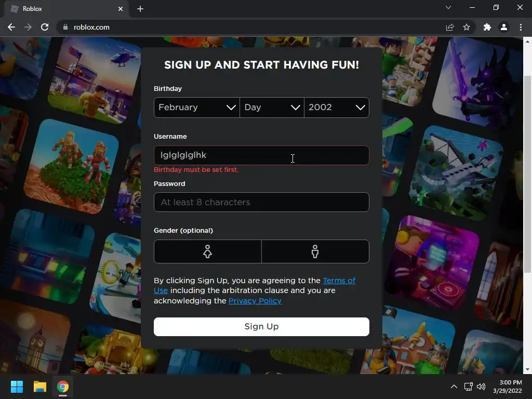The height and width of the screenshot is (399, 532).
Task: View site info via the lock icon
Action: tap(65, 27)
